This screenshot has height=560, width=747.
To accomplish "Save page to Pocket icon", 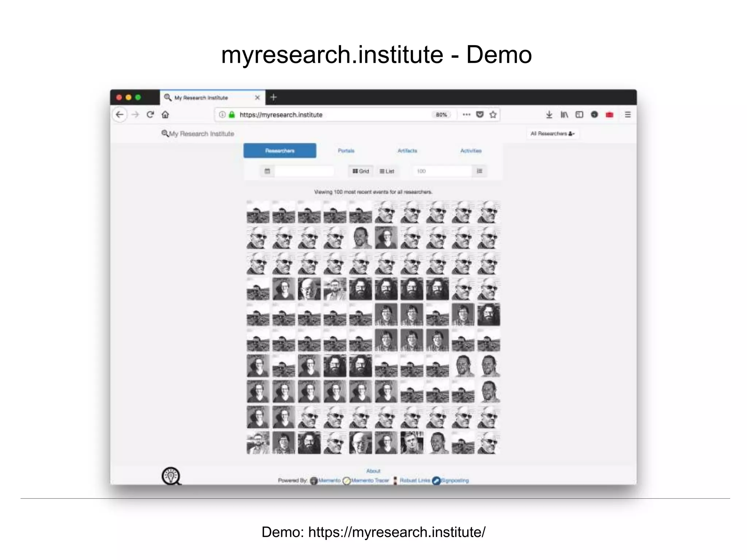I will [x=480, y=114].
